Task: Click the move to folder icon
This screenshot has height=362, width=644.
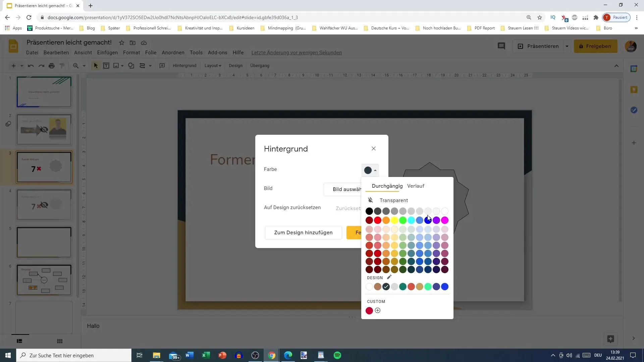Action: point(133,43)
